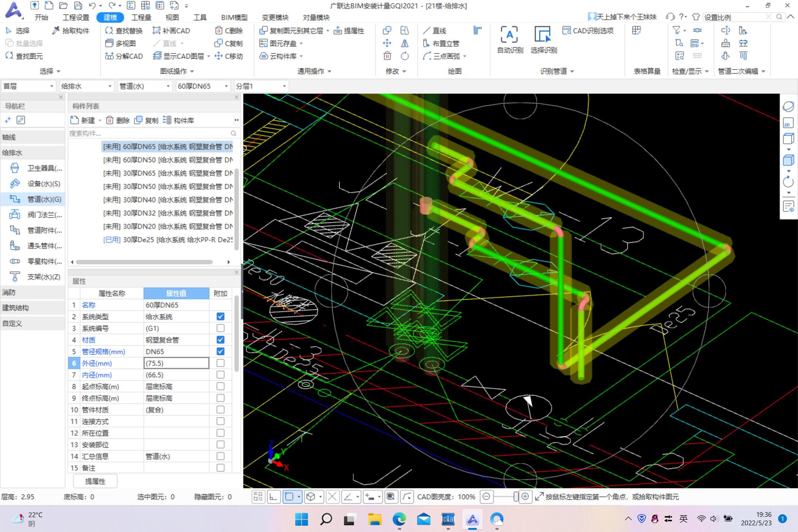Click the mirror tool in 修改 group
Screen dimensions: 798x532
coord(405,44)
